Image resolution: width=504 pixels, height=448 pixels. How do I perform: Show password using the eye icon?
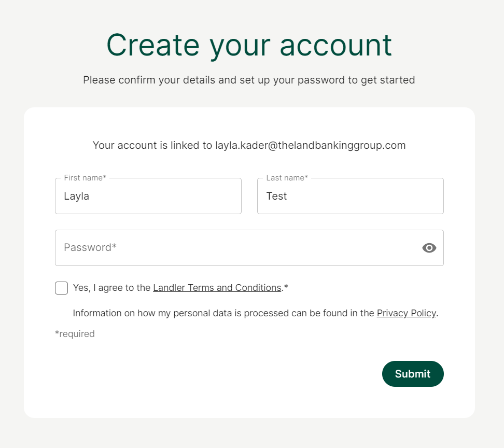[x=429, y=248]
